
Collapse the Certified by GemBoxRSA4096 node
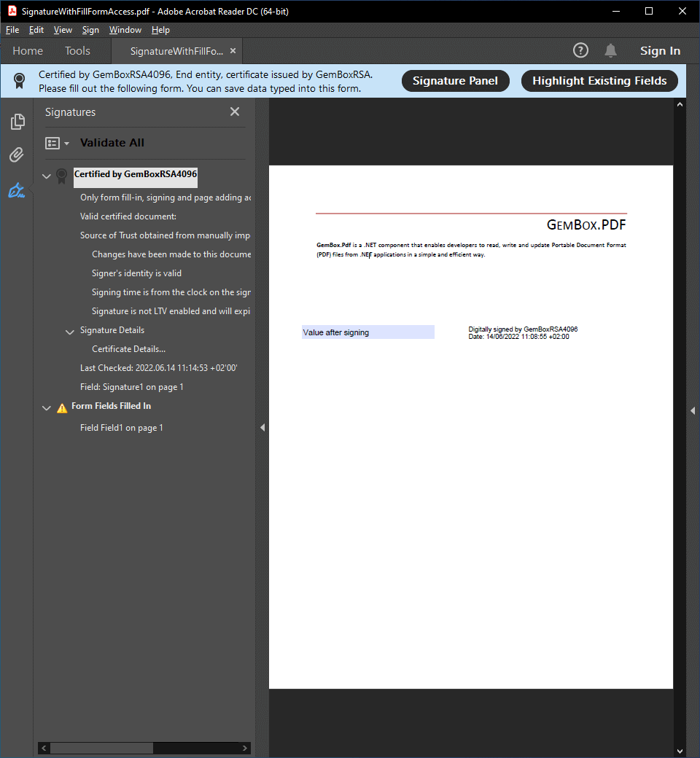47,176
